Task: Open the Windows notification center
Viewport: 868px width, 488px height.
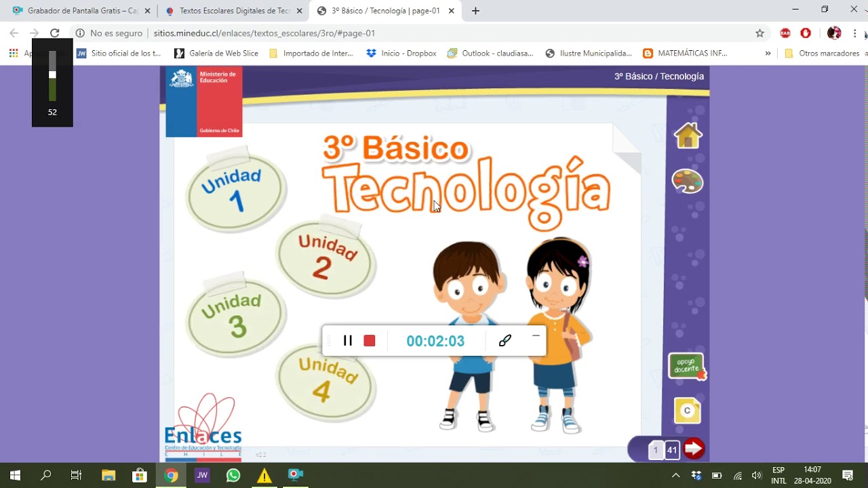Action: tap(847, 475)
